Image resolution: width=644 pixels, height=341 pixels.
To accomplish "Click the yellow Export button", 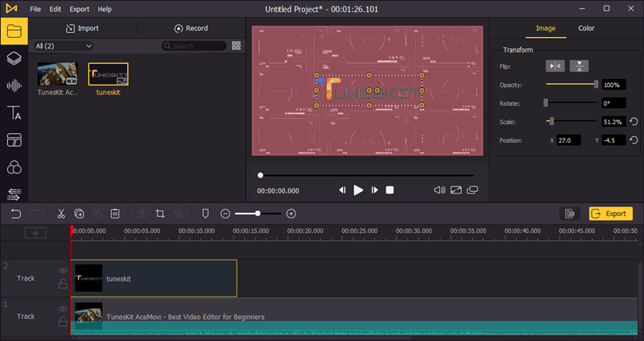I will tap(611, 214).
